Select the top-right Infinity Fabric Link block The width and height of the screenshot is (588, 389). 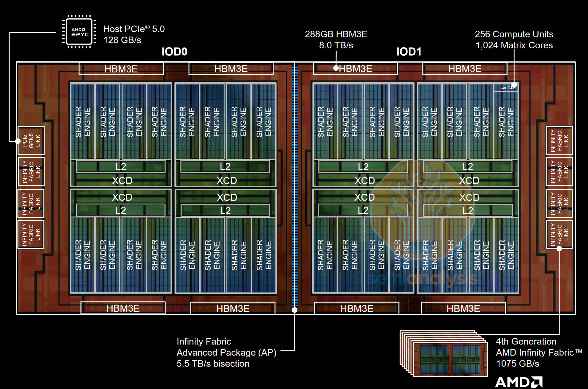(559, 141)
